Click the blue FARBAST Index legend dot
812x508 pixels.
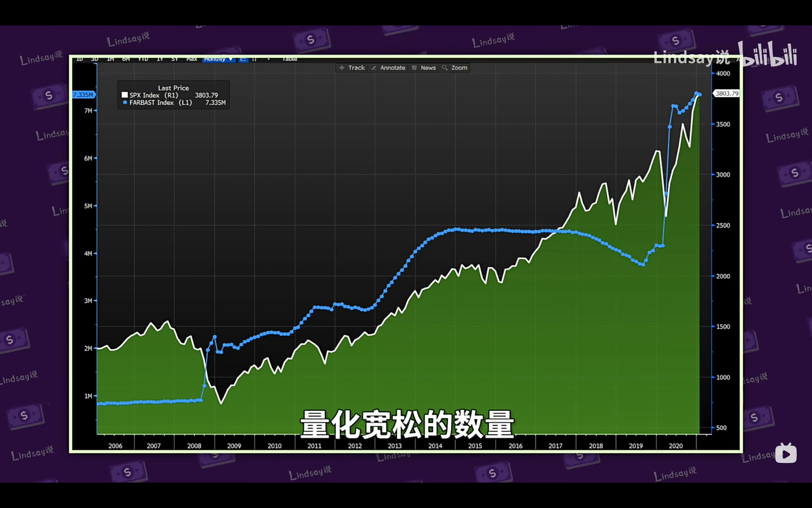tap(125, 102)
